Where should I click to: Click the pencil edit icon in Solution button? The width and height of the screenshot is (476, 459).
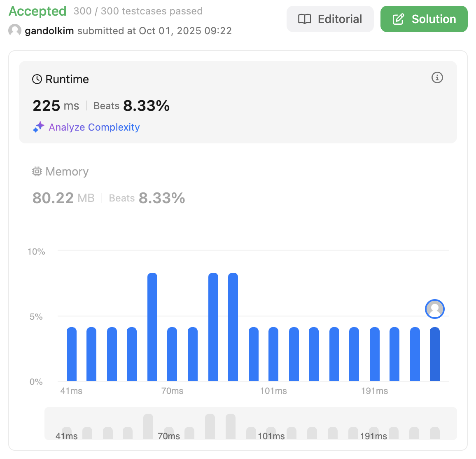tap(398, 19)
